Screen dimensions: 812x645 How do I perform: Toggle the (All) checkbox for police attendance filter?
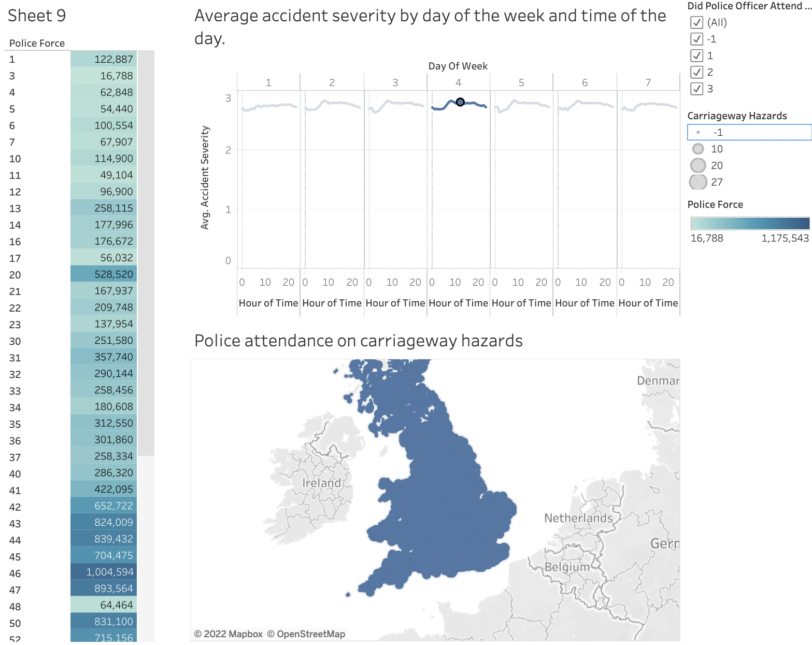pos(696,22)
